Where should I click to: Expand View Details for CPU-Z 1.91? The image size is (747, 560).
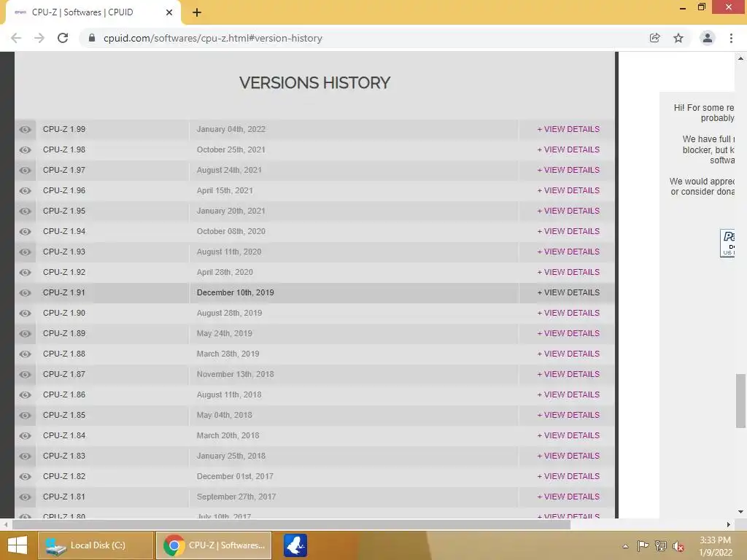[x=568, y=293]
